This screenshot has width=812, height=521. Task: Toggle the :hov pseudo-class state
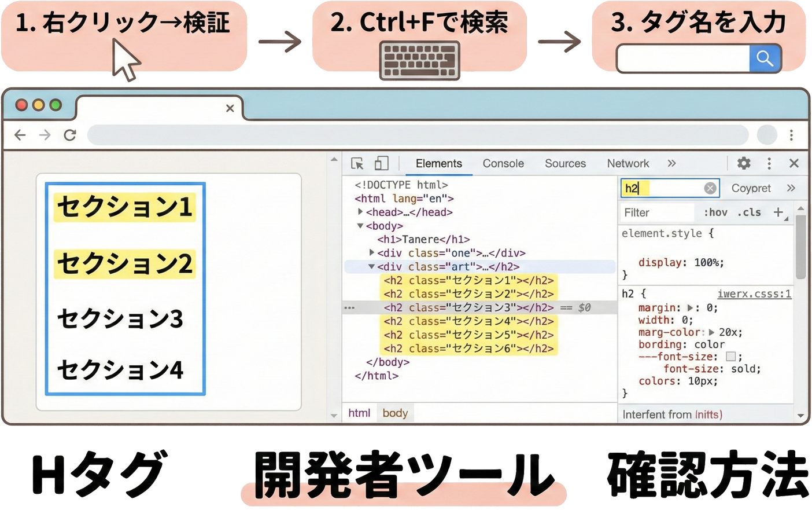tap(715, 212)
